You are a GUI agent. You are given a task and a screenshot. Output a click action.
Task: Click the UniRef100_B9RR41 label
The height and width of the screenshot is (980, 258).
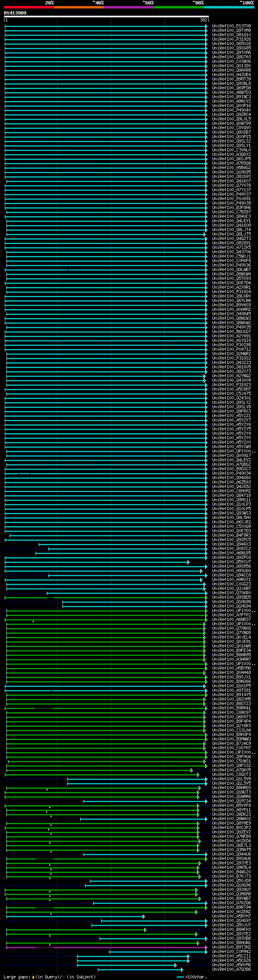coord(231,708)
